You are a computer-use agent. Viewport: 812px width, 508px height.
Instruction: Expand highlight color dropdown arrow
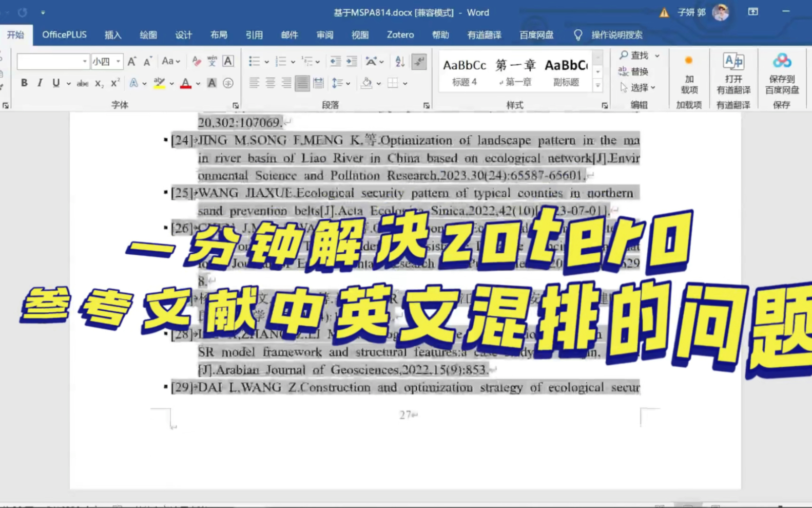[x=172, y=84]
